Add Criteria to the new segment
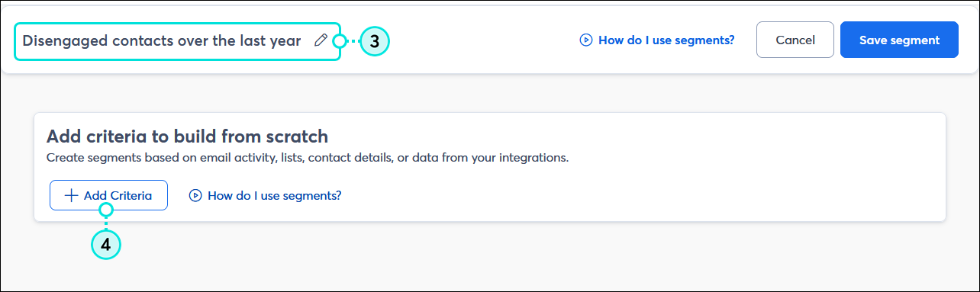 [108, 195]
